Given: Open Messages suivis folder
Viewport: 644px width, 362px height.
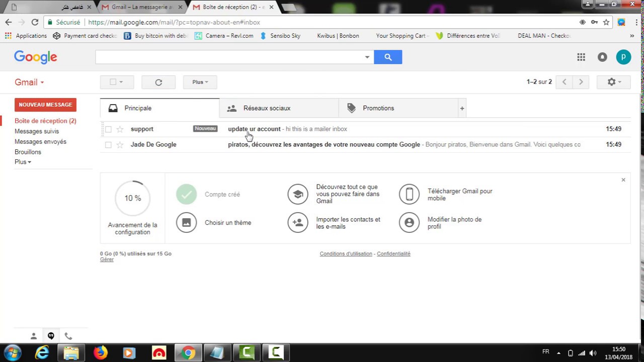Looking at the screenshot, I should point(37,131).
